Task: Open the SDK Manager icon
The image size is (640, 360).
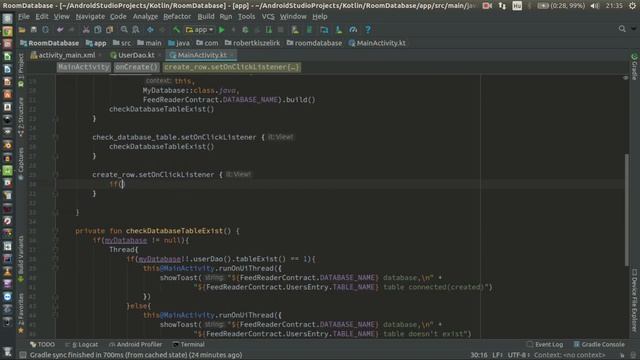Action: pos(339,30)
